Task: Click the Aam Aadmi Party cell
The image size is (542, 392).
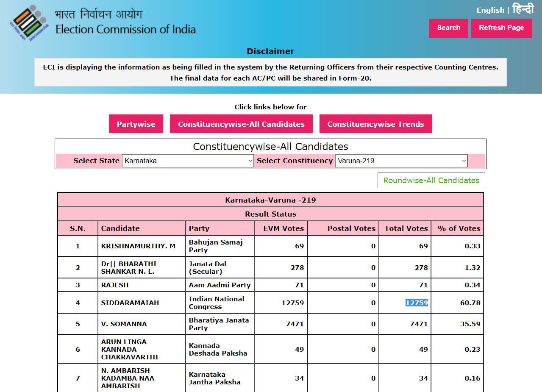Action: [220, 285]
